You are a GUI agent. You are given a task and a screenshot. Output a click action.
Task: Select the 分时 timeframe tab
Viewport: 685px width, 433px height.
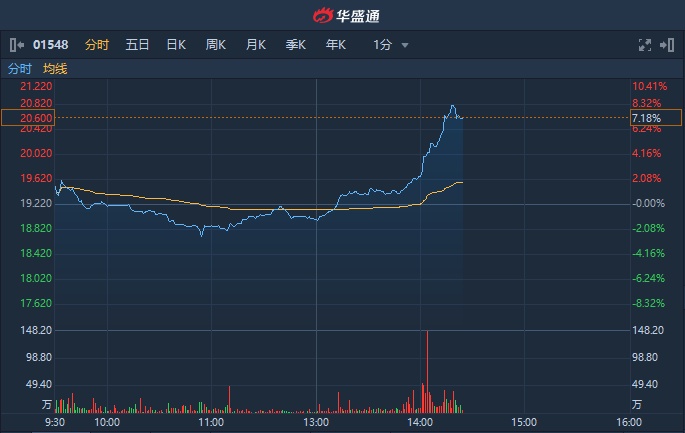point(97,45)
